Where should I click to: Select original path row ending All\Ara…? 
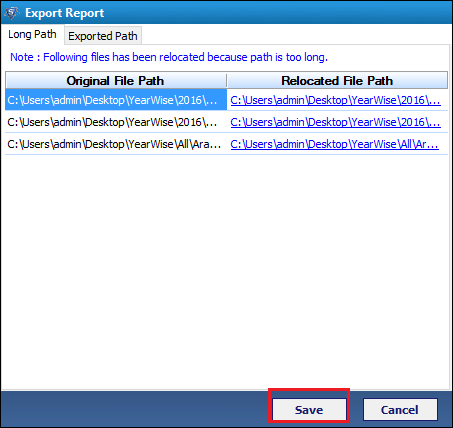coord(116,144)
